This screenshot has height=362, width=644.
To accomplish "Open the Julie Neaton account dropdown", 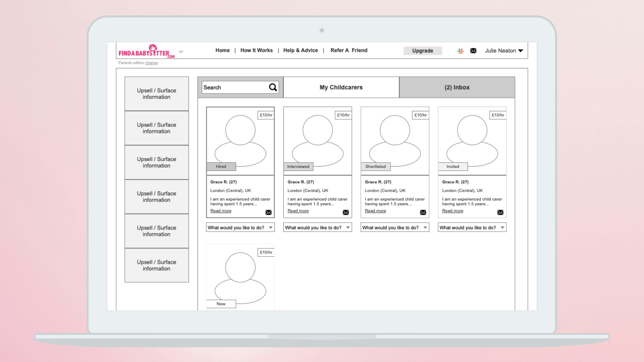I will pos(504,51).
